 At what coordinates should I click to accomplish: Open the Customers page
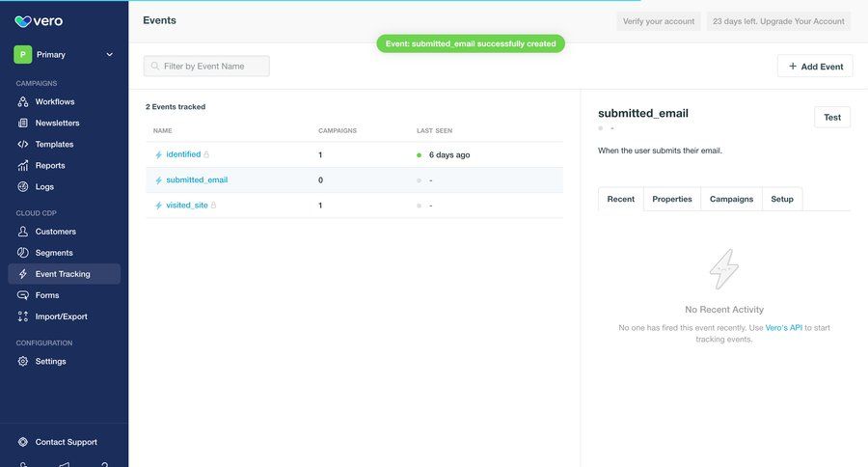(x=56, y=231)
